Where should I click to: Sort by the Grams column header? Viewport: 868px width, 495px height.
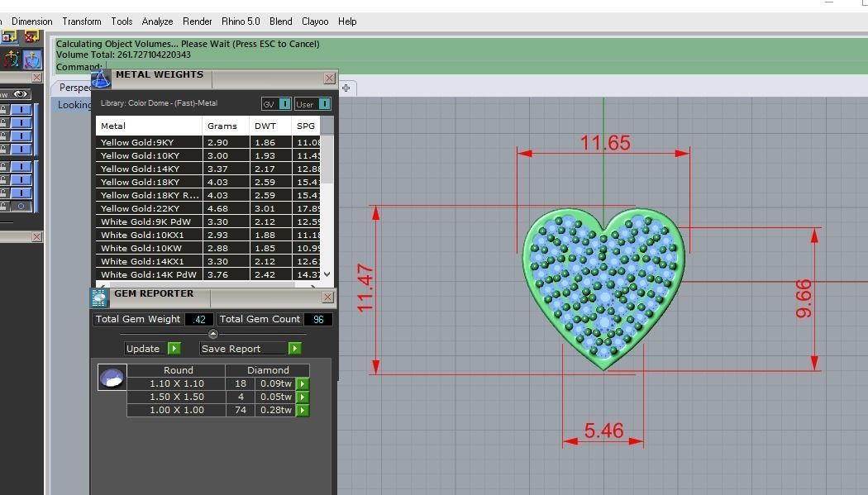click(x=226, y=126)
